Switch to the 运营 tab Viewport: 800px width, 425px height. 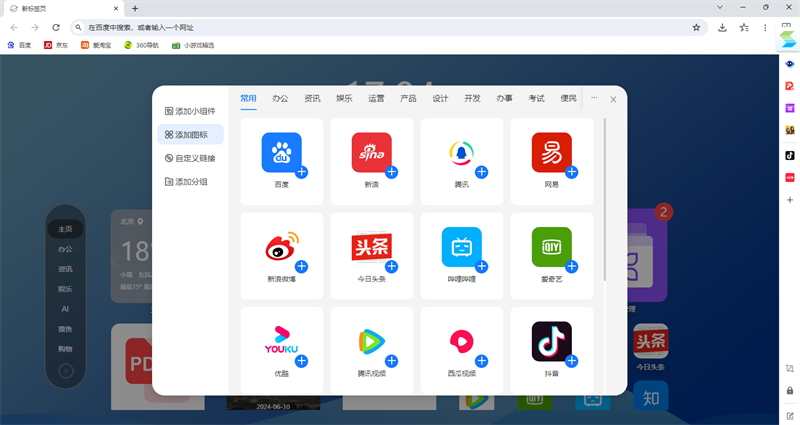point(377,98)
